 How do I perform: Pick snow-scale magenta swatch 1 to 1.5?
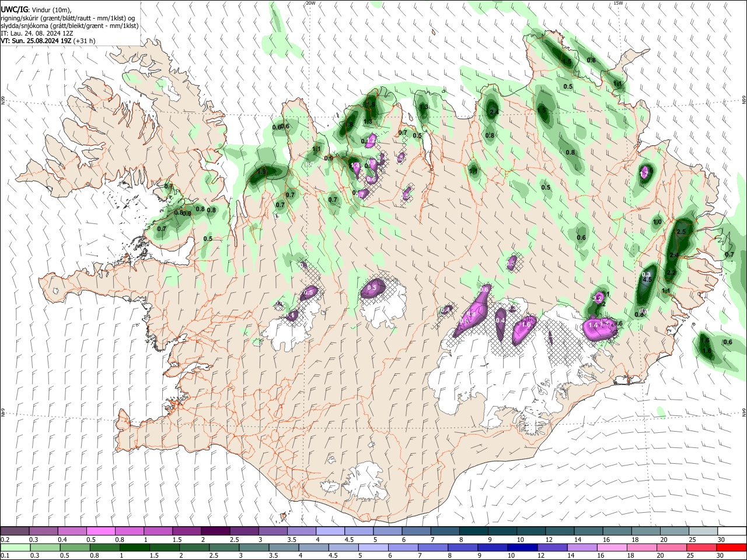158,531
